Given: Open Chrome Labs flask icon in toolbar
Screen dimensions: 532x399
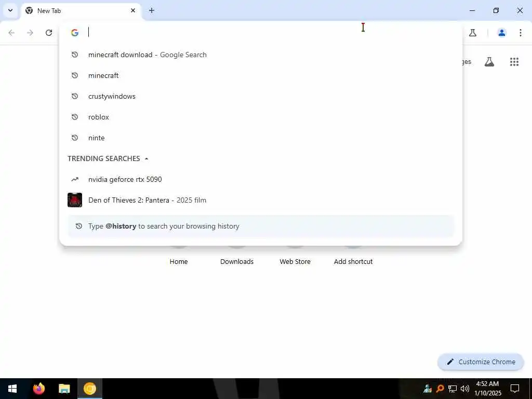Looking at the screenshot, I should coord(473,33).
